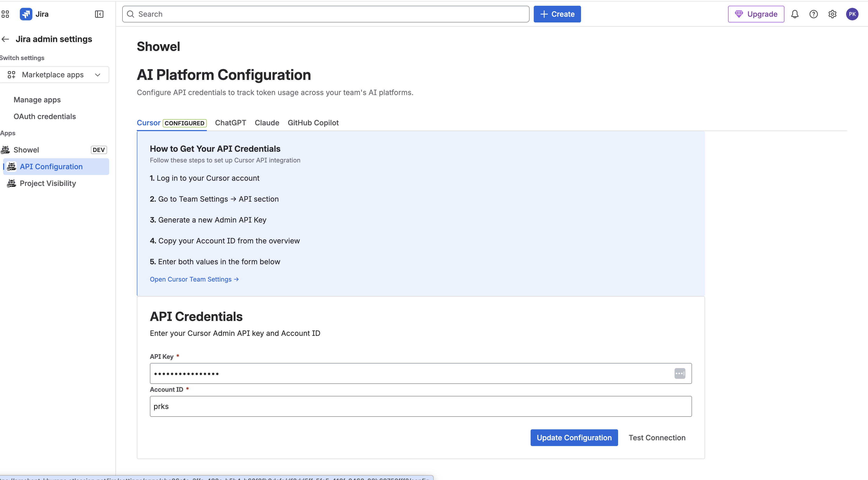The width and height of the screenshot is (868, 480).
Task: Switch to the Claude tab
Action: (x=267, y=123)
